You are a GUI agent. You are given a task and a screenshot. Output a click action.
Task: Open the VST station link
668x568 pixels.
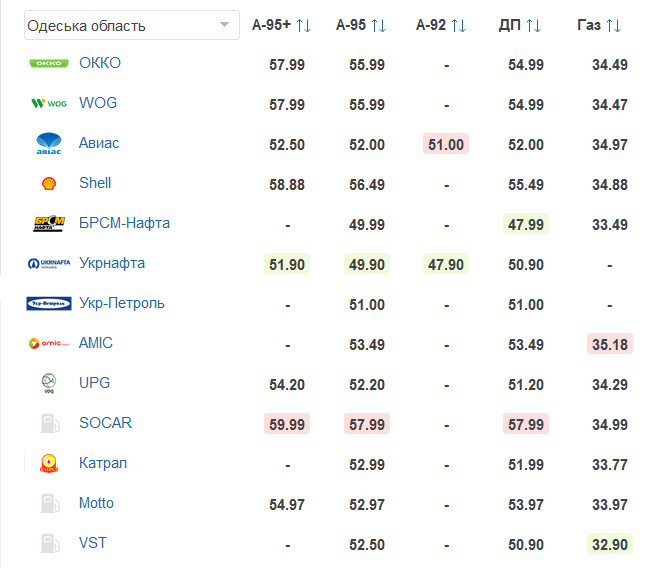coord(93,543)
